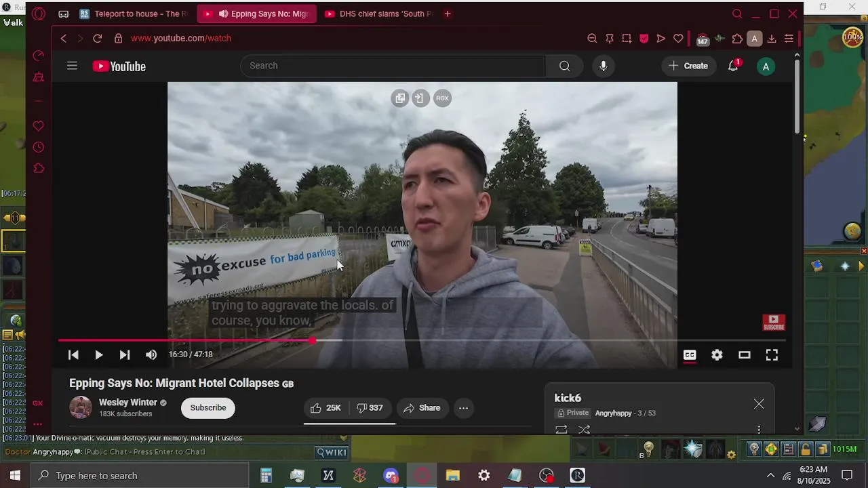Open sidebar heart bookmarks icon

point(39,126)
